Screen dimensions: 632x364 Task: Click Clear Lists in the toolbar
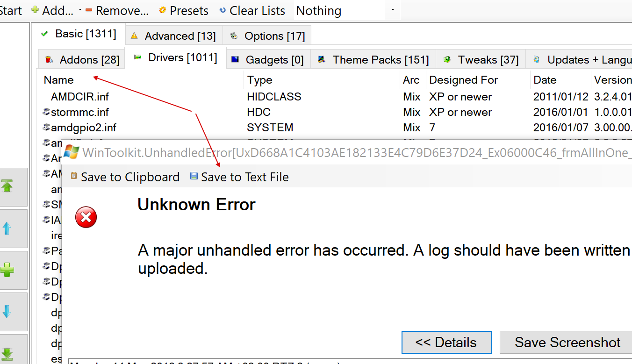(252, 10)
